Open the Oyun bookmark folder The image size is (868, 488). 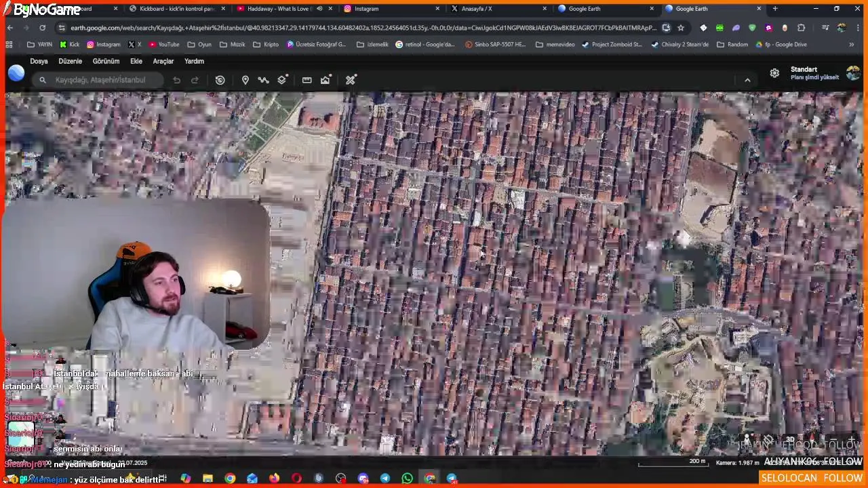coord(199,45)
